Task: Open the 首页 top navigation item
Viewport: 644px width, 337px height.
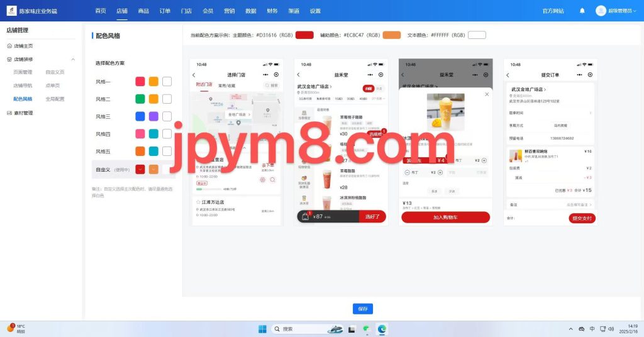Action: click(100, 11)
